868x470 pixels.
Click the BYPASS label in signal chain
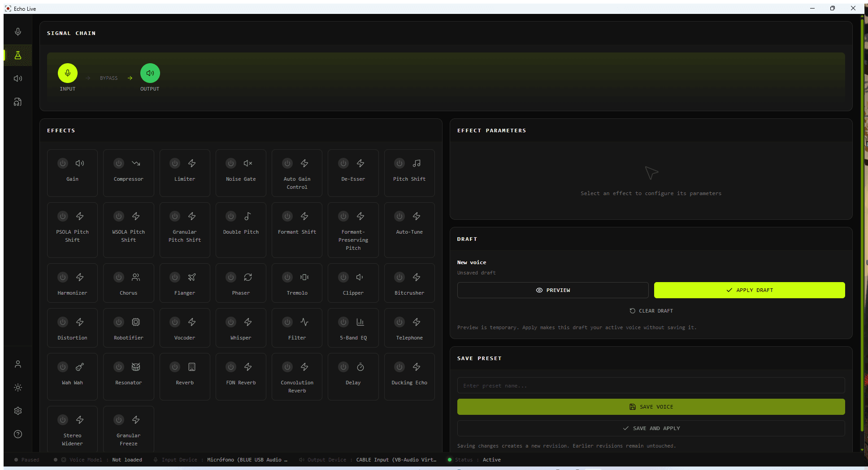coord(109,78)
